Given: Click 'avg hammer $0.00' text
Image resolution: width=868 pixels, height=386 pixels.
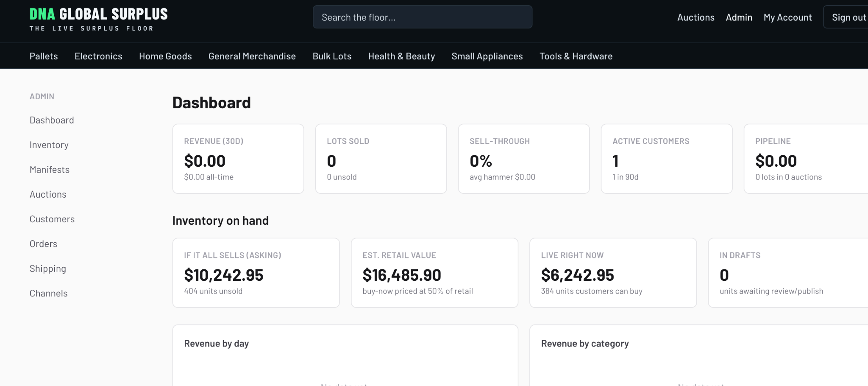Looking at the screenshot, I should point(502,177).
